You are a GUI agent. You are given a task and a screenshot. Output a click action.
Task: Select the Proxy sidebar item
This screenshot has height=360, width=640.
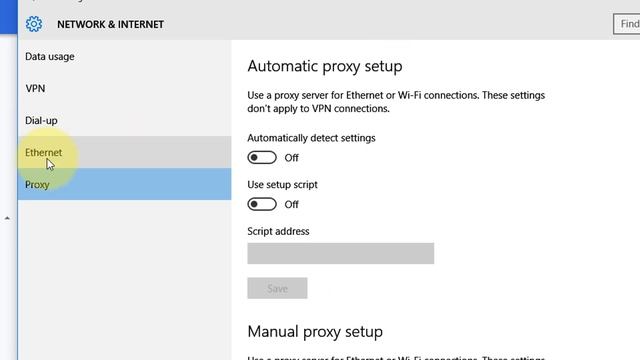(x=124, y=184)
